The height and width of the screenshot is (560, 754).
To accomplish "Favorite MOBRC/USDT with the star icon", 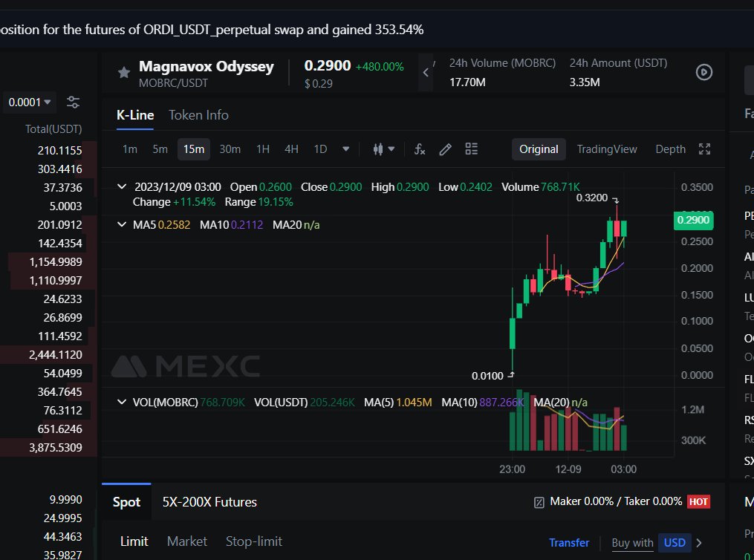I will pyautogui.click(x=123, y=73).
